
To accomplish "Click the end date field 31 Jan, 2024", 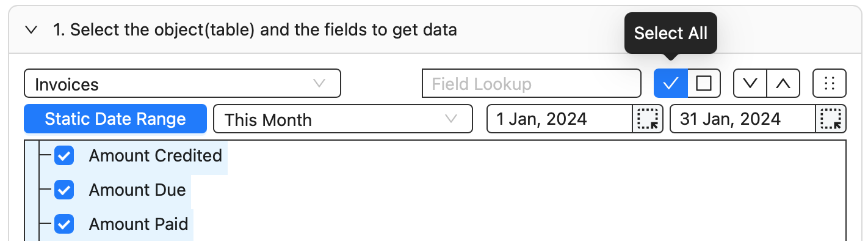I will (x=743, y=119).
